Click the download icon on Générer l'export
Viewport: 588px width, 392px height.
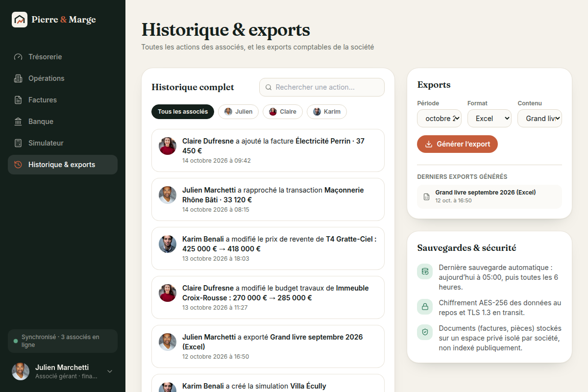pos(429,144)
